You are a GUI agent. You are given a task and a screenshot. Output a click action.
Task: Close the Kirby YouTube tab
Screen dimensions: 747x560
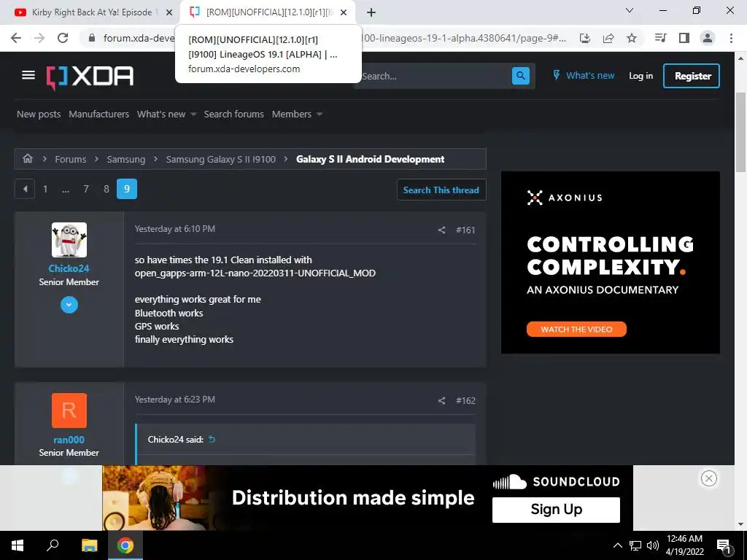pos(169,12)
